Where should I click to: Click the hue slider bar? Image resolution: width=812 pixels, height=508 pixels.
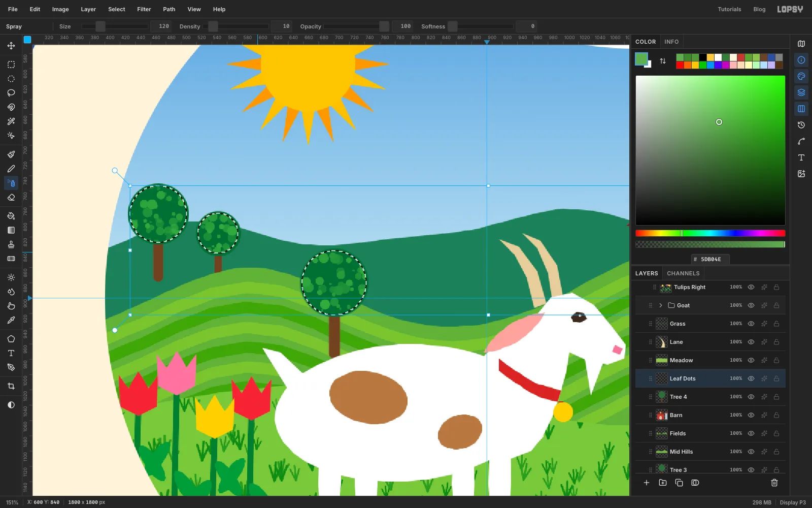(710, 233)
